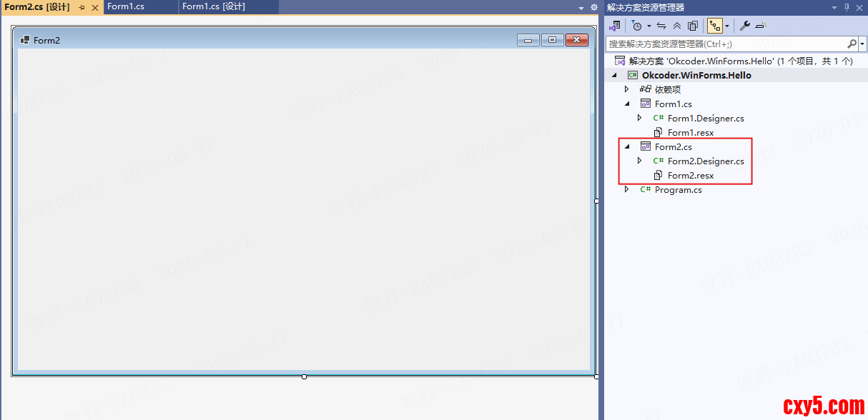Open Solution Explorer window position dropdown
This screenshot has width=868, height=420.
point(834,7)
